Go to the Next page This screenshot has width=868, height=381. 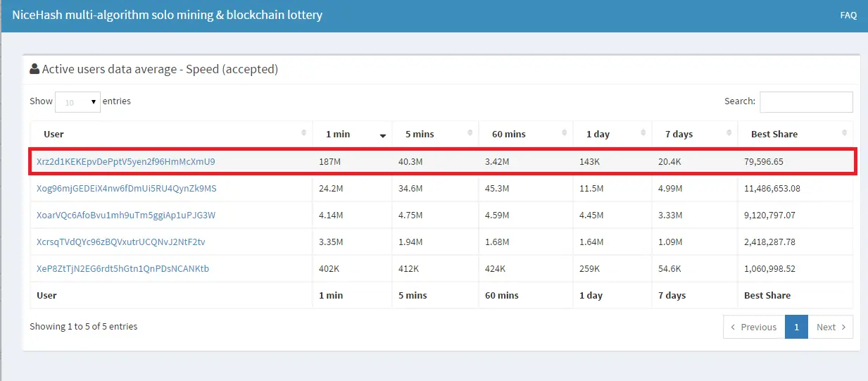coord(830,327)
